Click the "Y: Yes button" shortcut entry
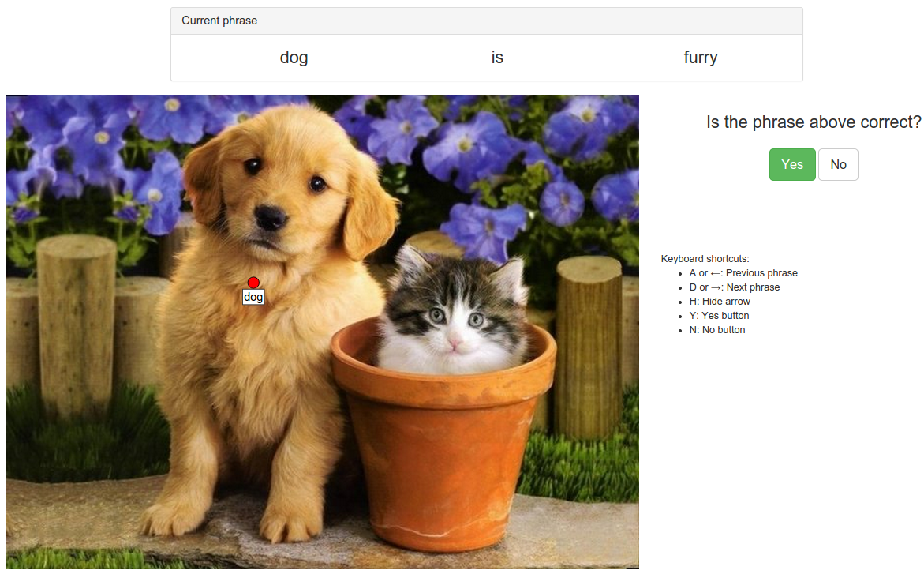Screen dimensions: 924x574 [x=719, y=316]
